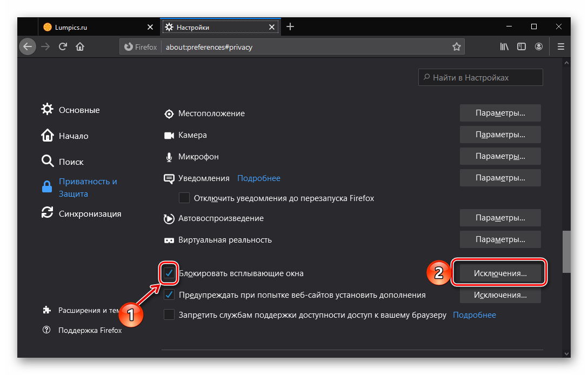Click the Местоположение location icon
588x375 pixels.
coord(169,113)
